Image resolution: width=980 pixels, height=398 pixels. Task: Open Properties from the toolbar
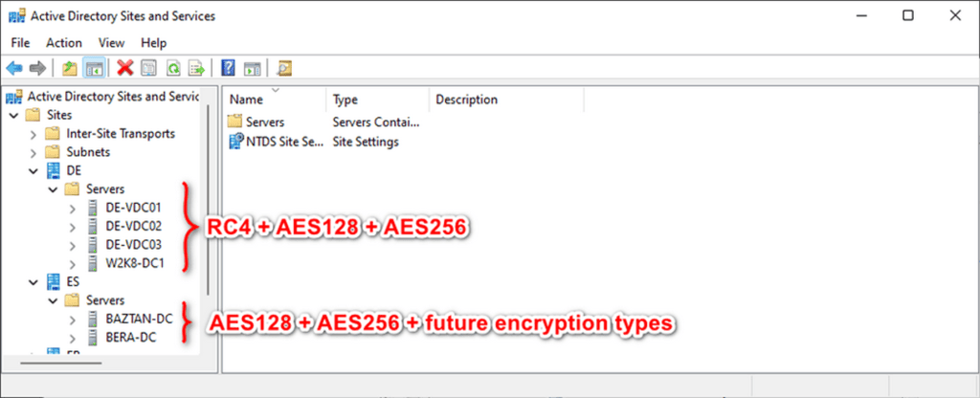(x=148, y=68)
